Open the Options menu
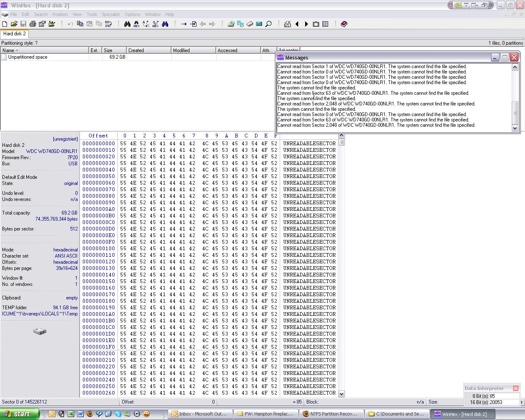The image size is (525, 420). [x=132, y=14]
